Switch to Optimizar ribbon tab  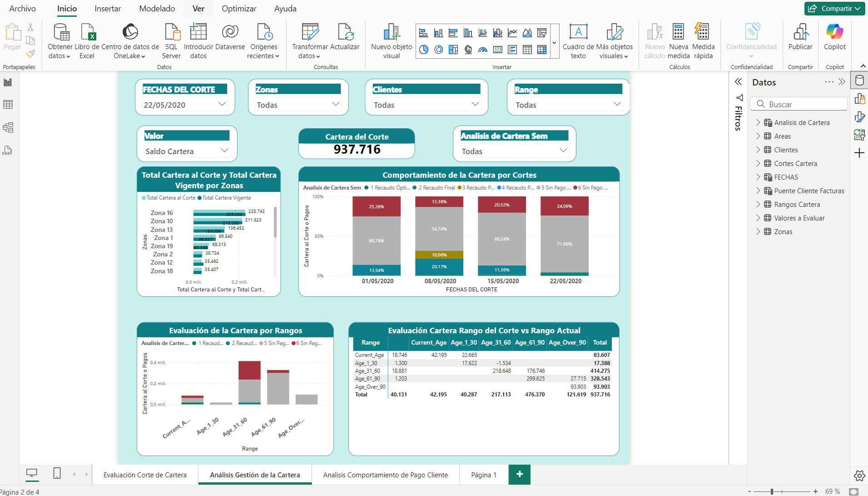point(239,9)
